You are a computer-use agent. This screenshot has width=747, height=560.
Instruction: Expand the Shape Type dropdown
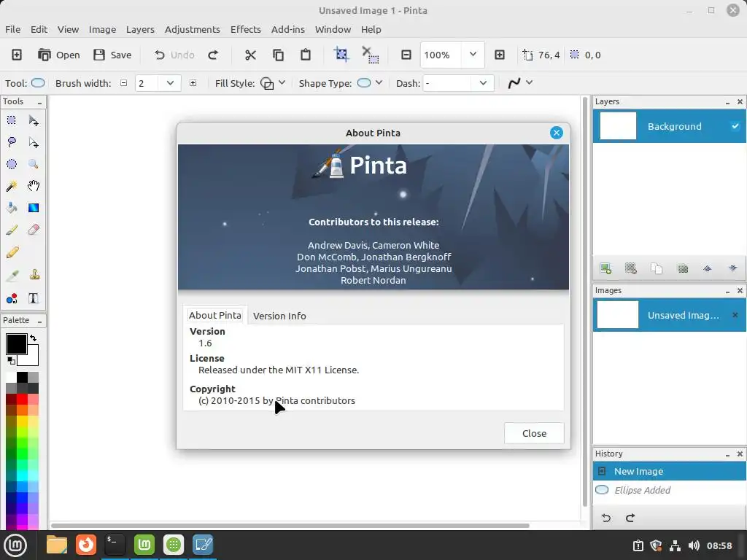tap(379, 82)
